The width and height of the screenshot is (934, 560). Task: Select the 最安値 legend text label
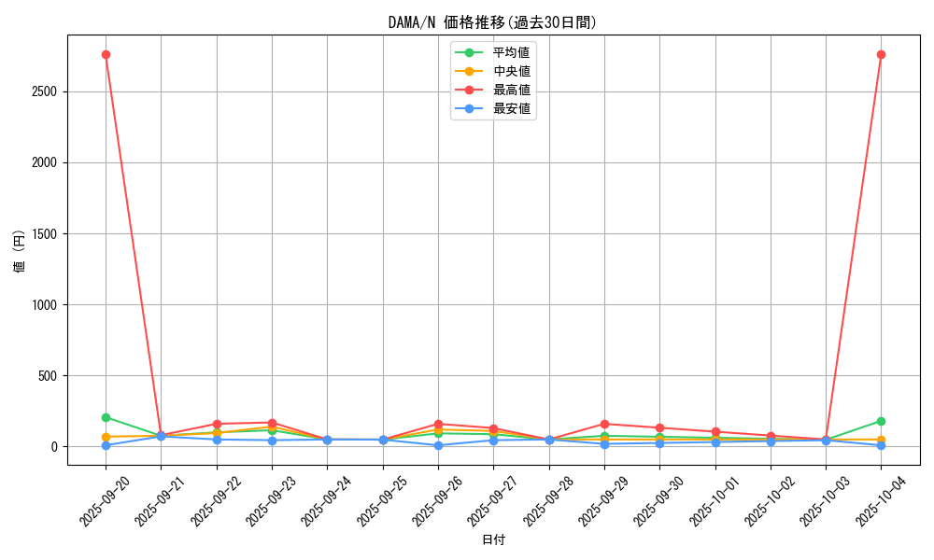tap(512, 108)
